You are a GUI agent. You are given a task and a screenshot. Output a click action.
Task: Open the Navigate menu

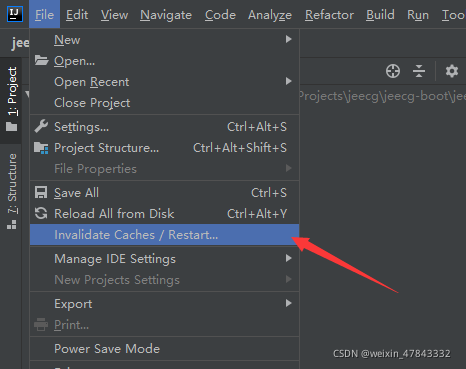tap(166, 15)
